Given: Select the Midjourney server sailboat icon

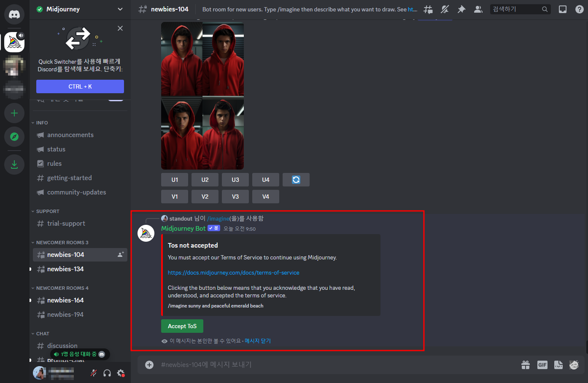Looking at the screenshot, I should 14,42.
